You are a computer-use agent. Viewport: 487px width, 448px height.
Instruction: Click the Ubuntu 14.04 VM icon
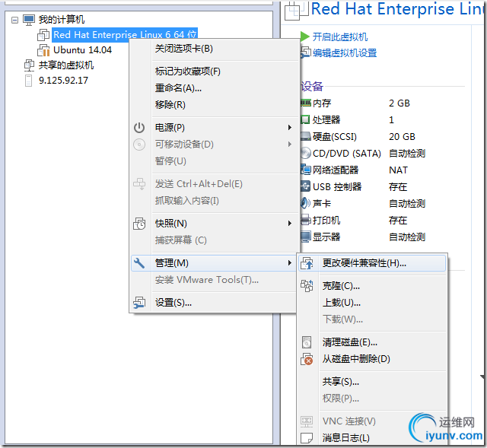click(x=43, y=50)
